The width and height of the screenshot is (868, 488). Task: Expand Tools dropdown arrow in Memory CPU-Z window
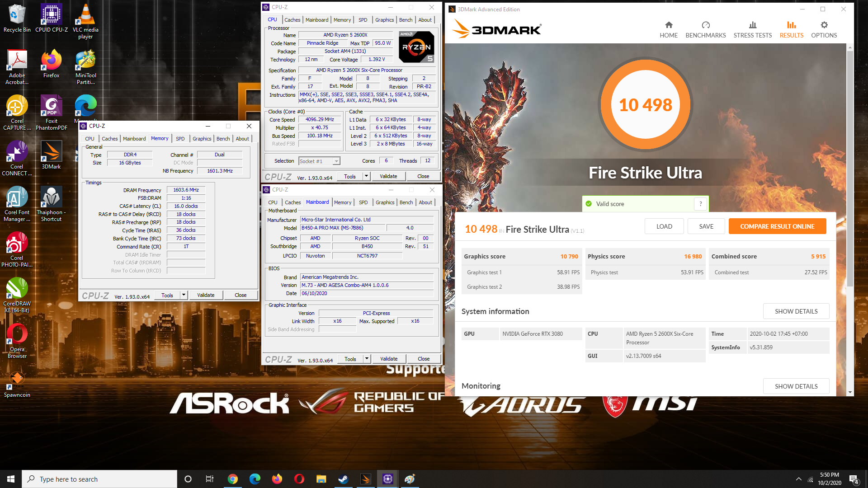coord(184,295)
